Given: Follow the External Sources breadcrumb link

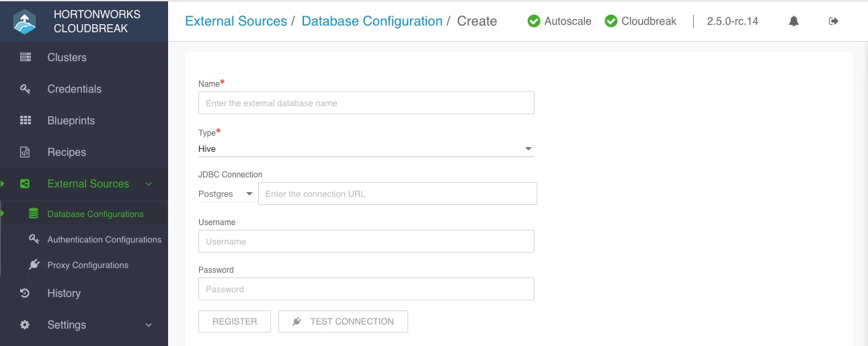Looking at the screenshot, I should pyautogui.click(x=236, y=21).
